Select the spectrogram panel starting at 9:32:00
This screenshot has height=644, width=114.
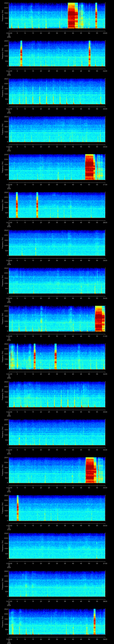point(57,394)
